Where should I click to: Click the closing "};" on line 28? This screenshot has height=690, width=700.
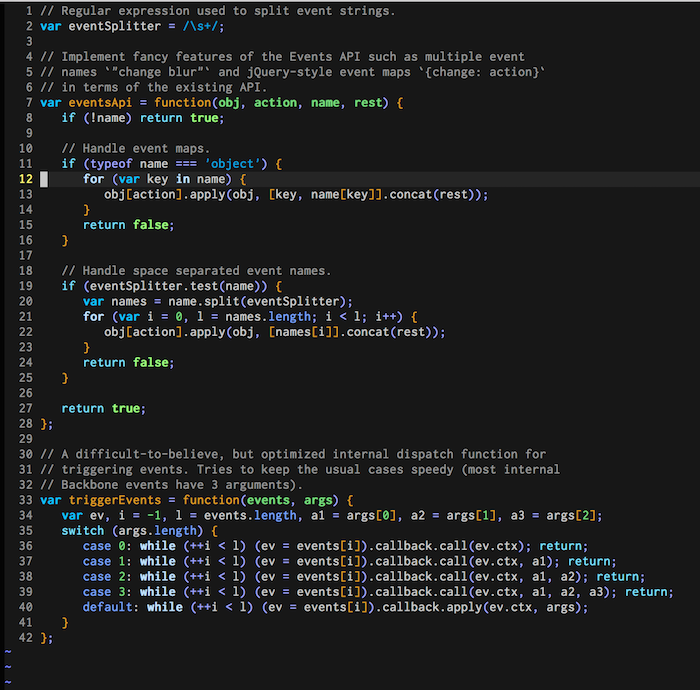pos(46,424)
